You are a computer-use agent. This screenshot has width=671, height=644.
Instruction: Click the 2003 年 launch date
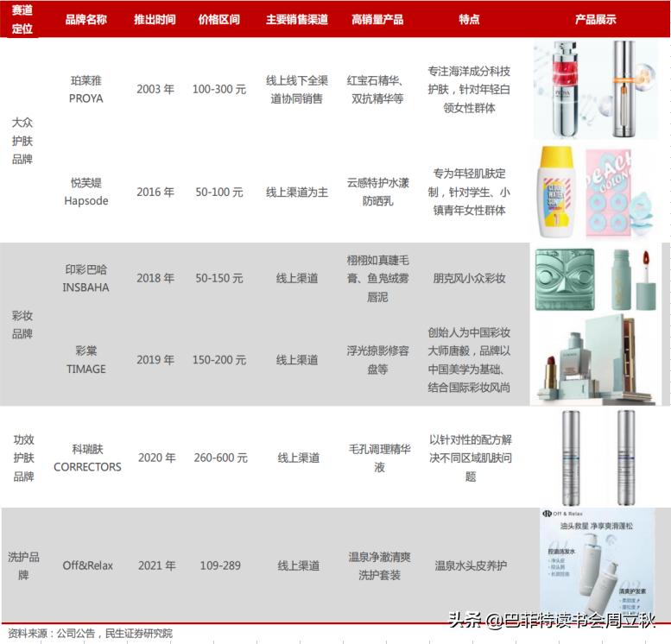155,90
